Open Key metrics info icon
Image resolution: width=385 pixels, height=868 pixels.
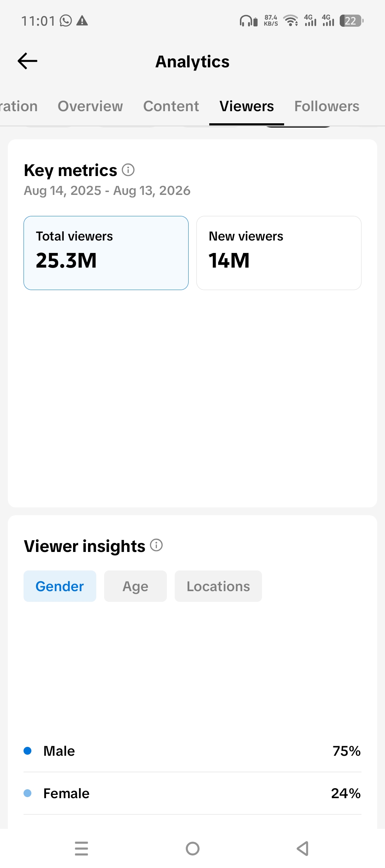pos(128,170)
